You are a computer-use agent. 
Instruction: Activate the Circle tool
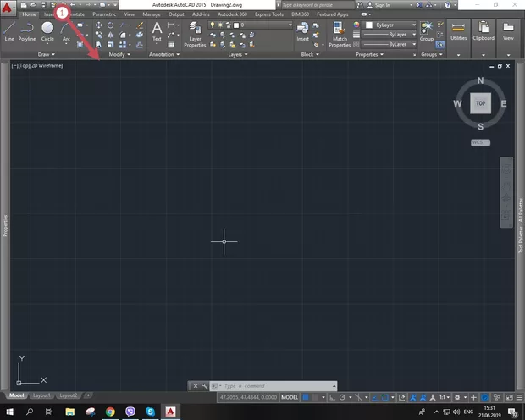tap(47, 30)
